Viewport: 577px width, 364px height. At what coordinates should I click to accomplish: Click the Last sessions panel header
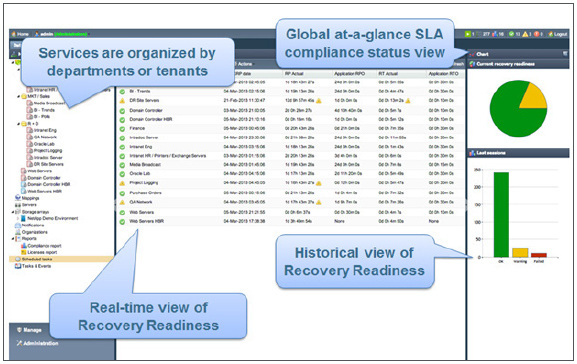tap(519, 153)
